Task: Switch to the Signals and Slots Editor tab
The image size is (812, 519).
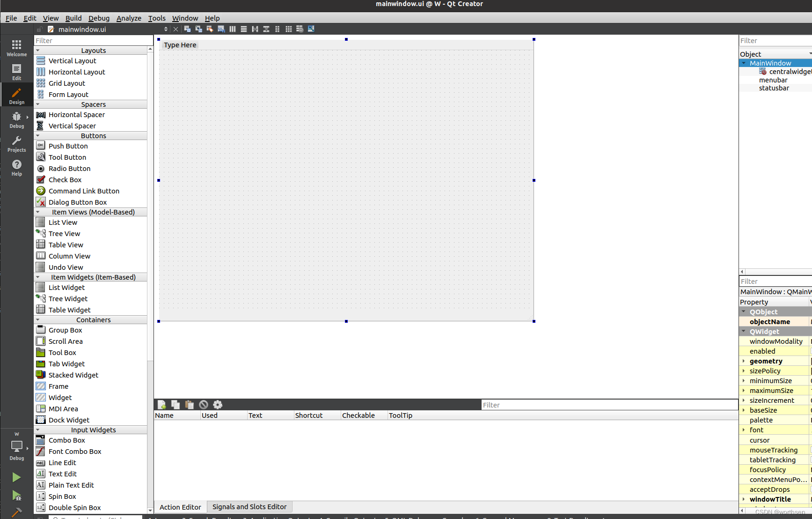Action: 249,506
